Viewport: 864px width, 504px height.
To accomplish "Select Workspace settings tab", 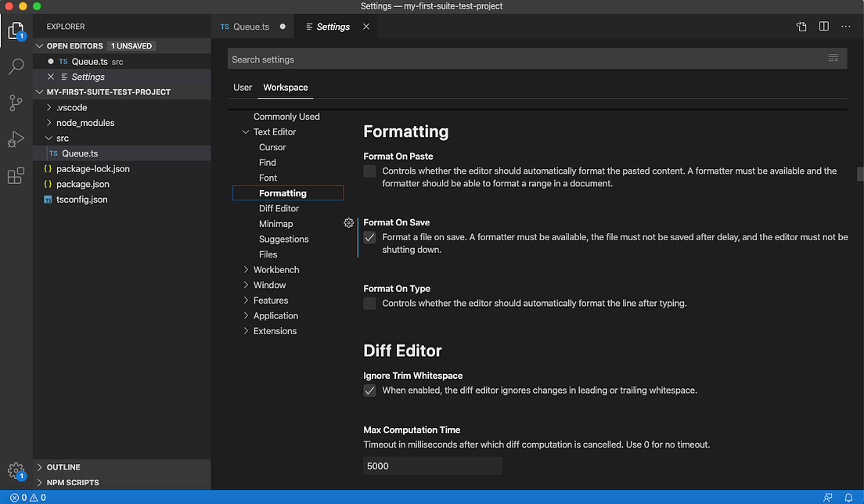I will (286, 87).
